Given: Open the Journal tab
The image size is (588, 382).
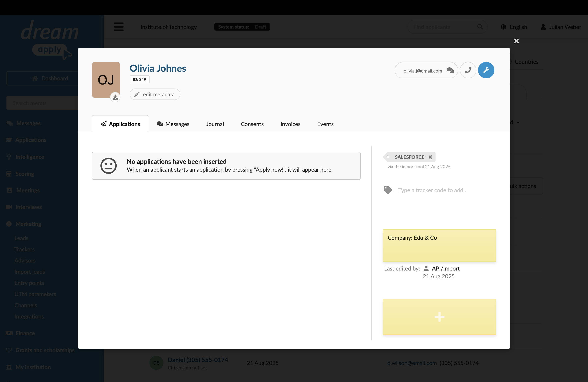Looking at the screenshot, I should pos(215,124).
